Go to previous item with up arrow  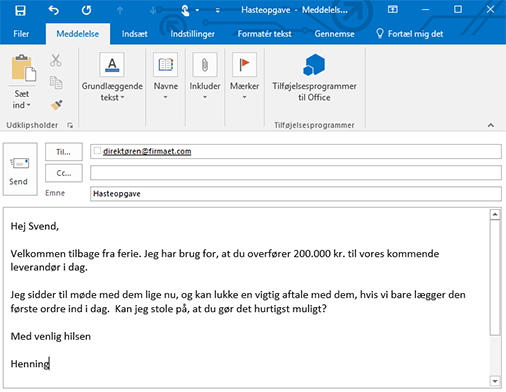pos(120,10)
